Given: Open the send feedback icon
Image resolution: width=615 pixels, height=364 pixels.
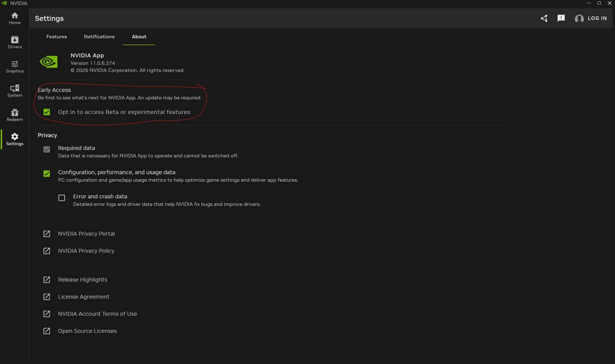Looking at the screenshot, I should tap(561, 18).
